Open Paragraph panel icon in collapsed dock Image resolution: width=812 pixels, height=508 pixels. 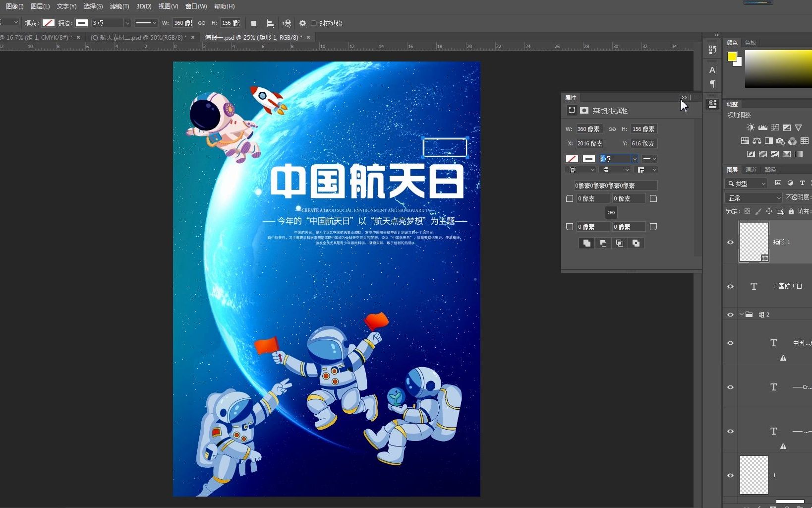pos(713,83)
